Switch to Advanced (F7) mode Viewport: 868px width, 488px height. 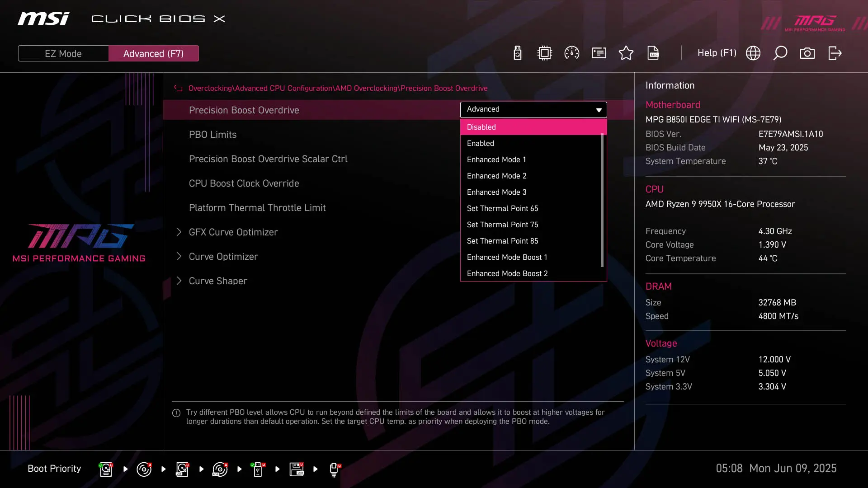(154, 53)
